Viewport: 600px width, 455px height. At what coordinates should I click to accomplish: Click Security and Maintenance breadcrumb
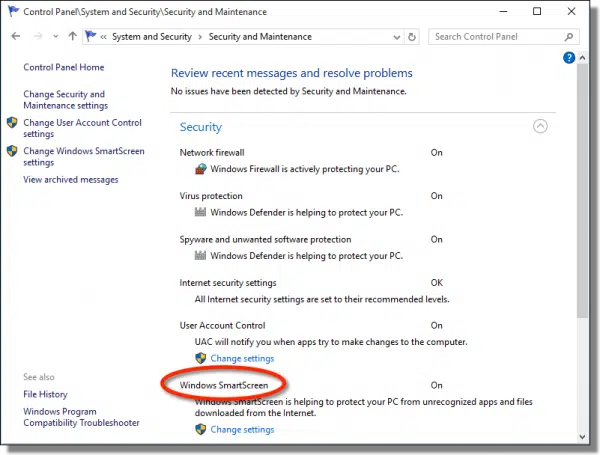point(260,37)
